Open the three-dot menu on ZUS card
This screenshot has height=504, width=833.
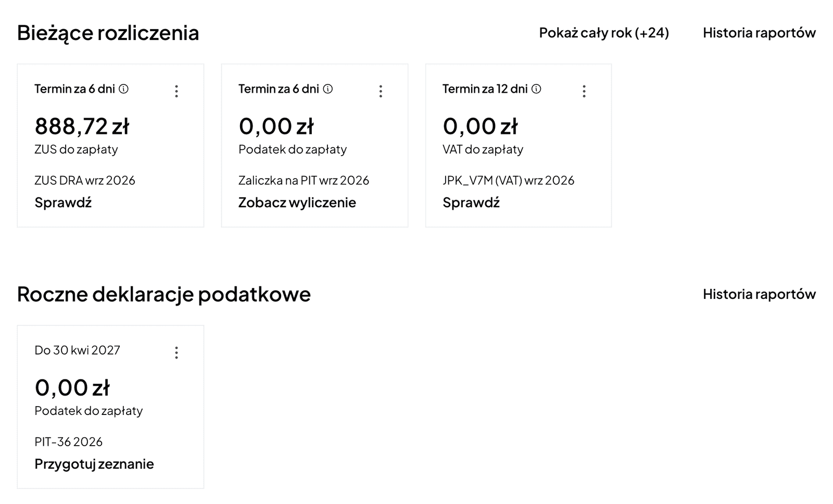click(176, 91)
